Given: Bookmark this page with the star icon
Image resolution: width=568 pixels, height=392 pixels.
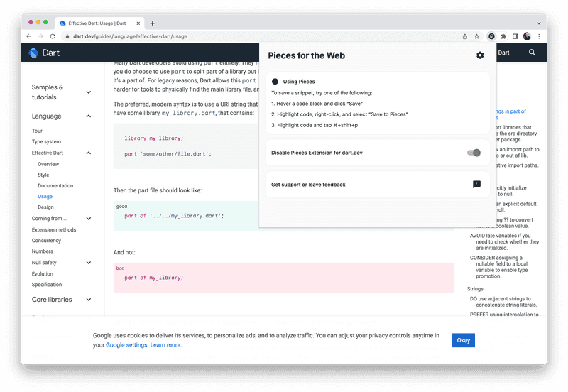Looking at the screenshot, I should (x=476, y=36).
